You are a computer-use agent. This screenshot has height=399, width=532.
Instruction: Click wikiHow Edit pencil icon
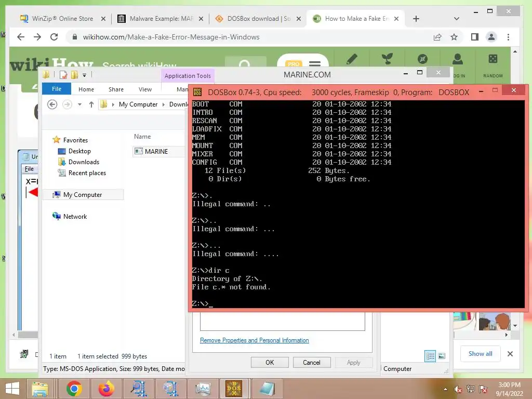352,59
